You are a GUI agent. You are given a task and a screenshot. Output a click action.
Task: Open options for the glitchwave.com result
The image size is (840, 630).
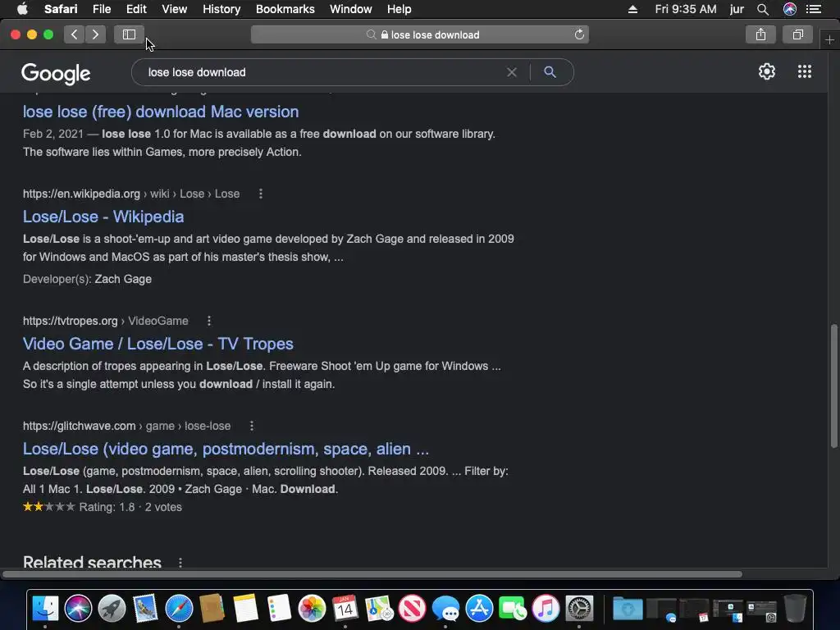pyautogui.click(x=251, y=426)
